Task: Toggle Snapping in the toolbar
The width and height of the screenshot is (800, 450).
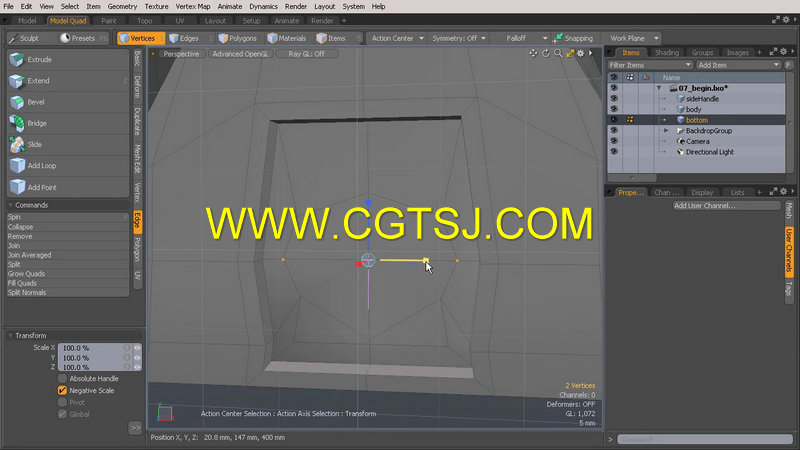Action: (574, 38)
